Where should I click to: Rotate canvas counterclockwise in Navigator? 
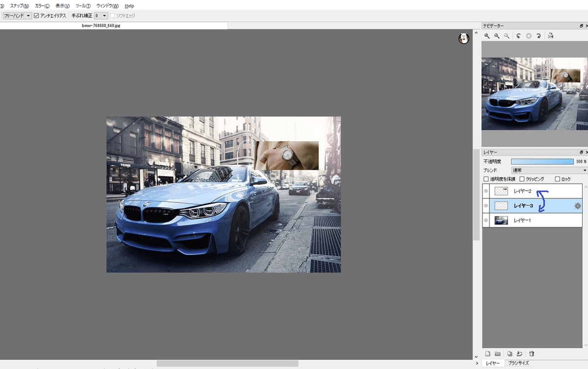coord(518,36)
